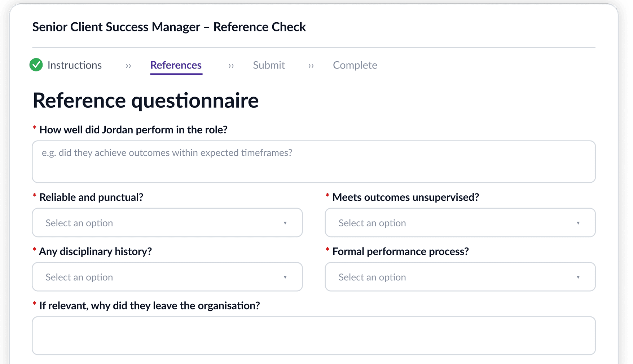
Task: Open the Reliable and punctual dropdown
Action: [x=167, y=223]
